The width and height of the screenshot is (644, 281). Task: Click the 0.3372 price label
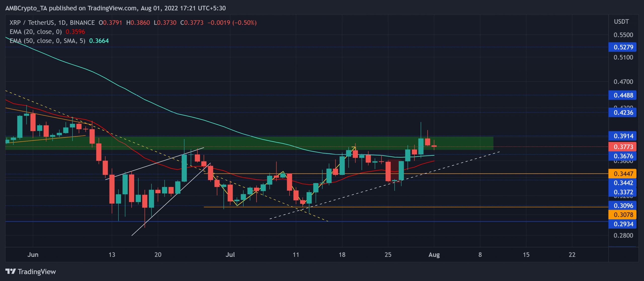pos(622,192)
